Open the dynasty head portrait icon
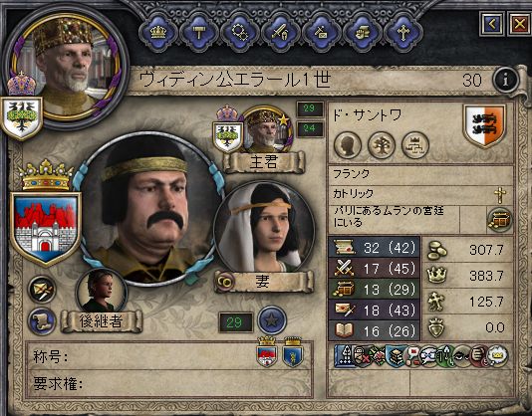 pos(348,145)
